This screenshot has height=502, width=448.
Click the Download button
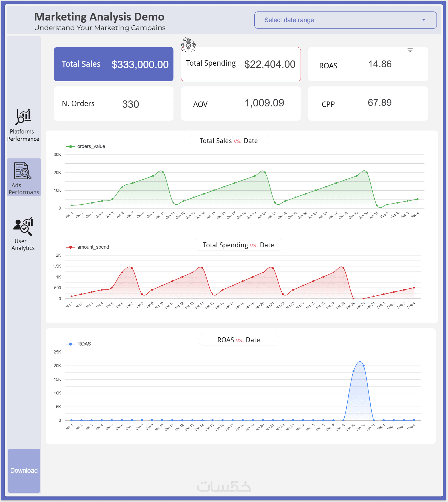[24, 471]
